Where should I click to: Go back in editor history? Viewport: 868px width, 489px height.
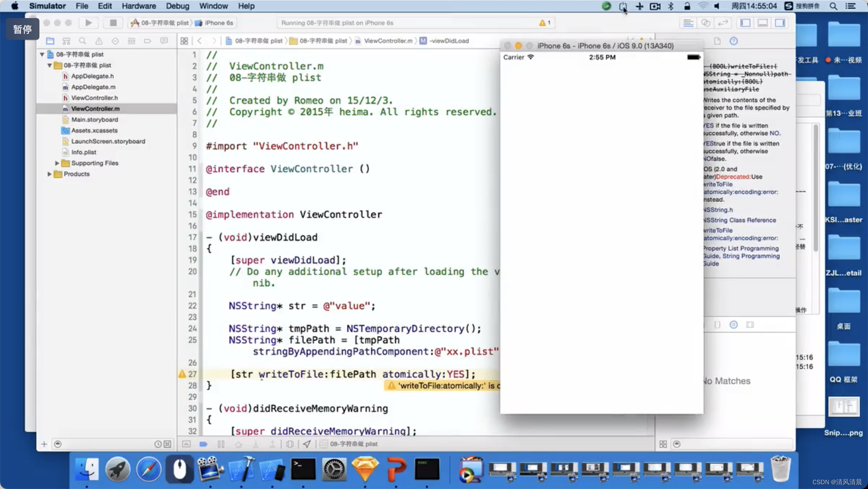(200, 41)
